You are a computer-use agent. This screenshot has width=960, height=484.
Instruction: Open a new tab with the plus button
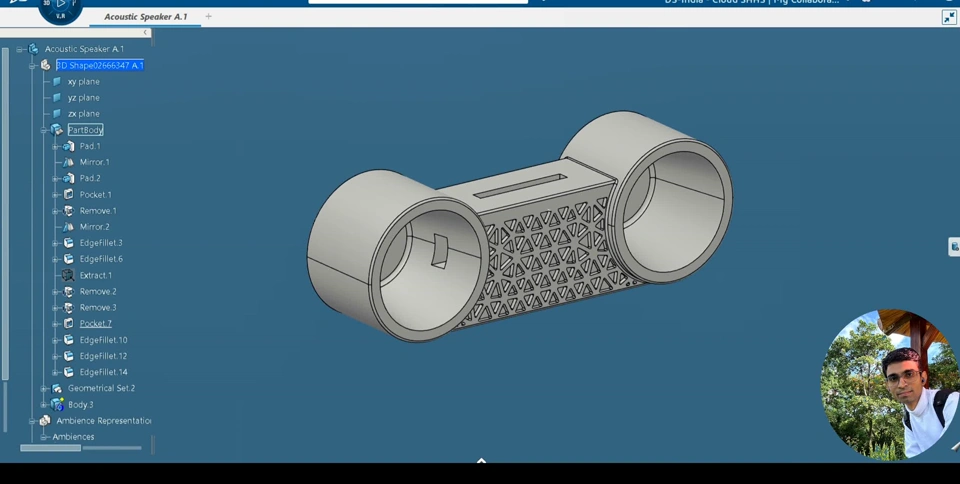[x=208, y=17]
